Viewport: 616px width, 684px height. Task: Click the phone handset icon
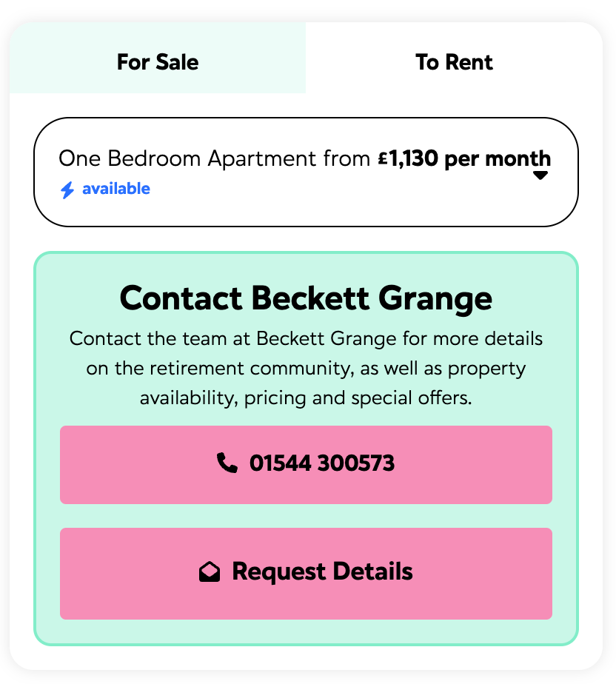click(x=227, y=463)
